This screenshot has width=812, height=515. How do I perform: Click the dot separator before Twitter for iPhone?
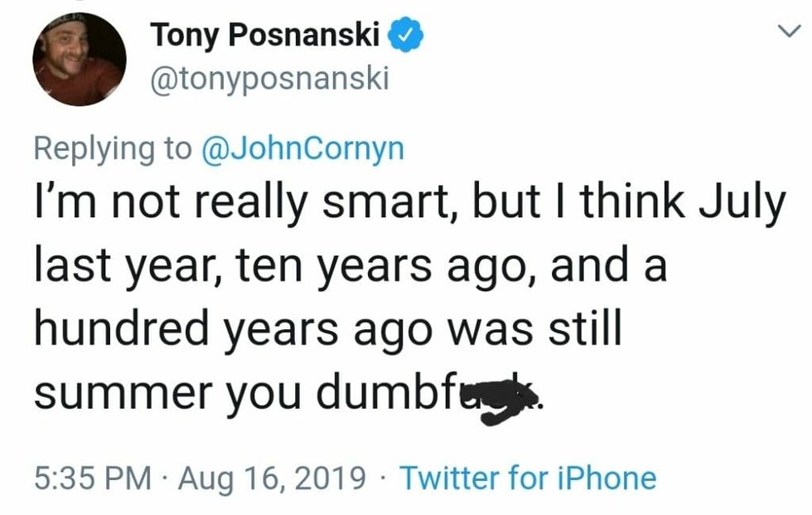point(382,478)
